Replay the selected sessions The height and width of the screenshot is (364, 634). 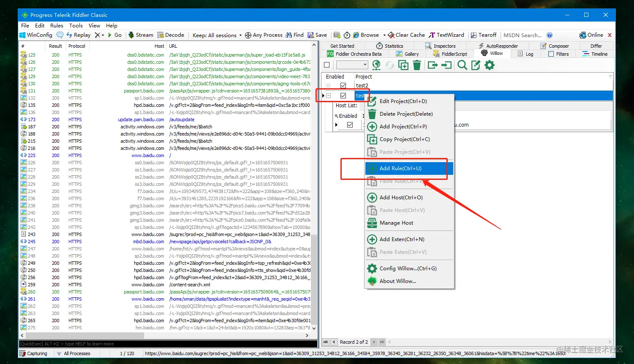coord(79,35)
